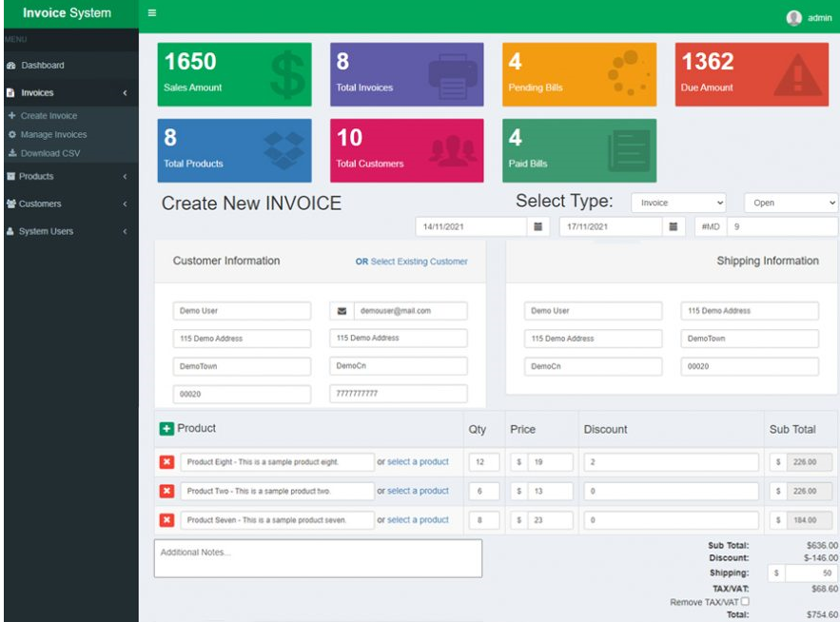Image resolution: width=840 pixels, height=622 pixels.
Task: Expand the Customers sidebar menu
Action: coord(66,204)
